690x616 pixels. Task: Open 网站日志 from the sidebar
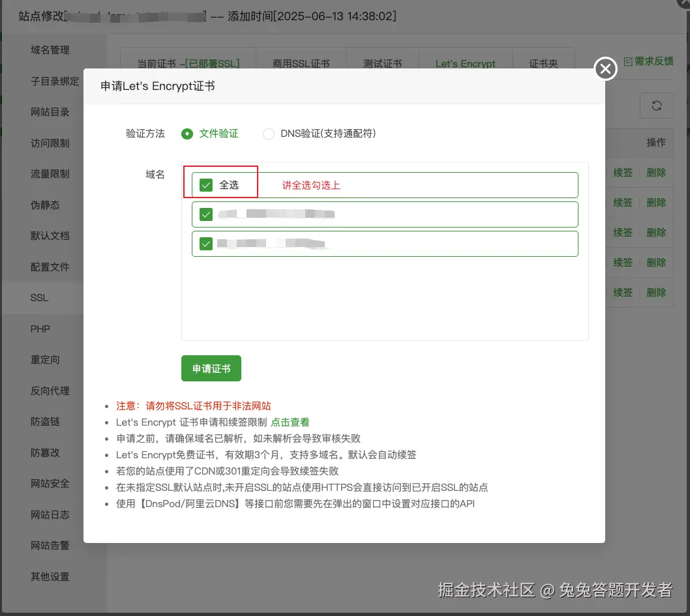point(49,514)
